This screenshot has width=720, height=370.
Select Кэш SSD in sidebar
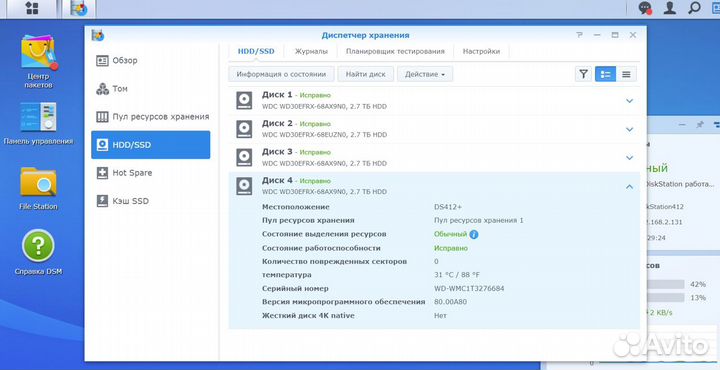151,201
